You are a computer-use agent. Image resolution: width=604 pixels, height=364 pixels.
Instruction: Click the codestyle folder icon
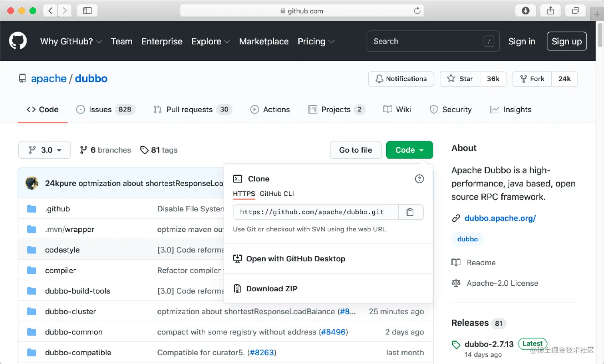click(x=32, y=250)
